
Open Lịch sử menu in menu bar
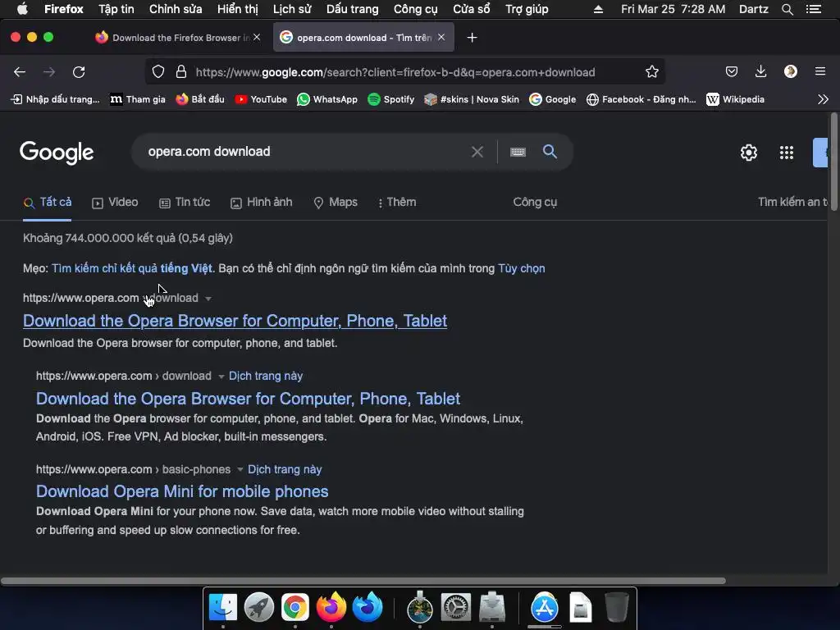[x=292, y=9]
